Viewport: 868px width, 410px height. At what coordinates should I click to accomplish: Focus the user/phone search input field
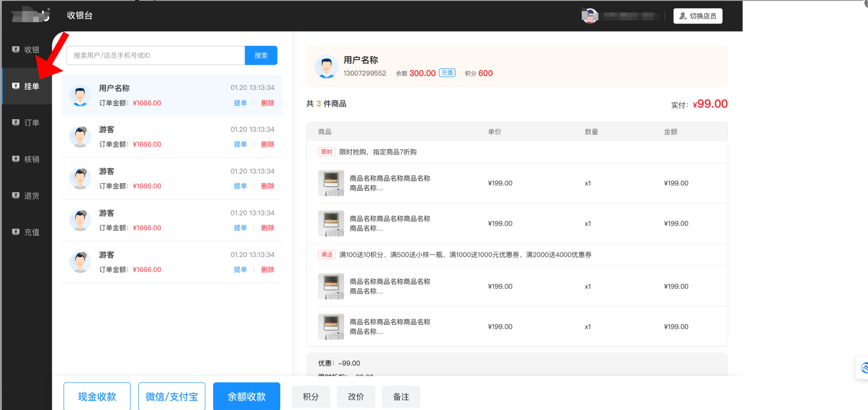click(156, 55)
